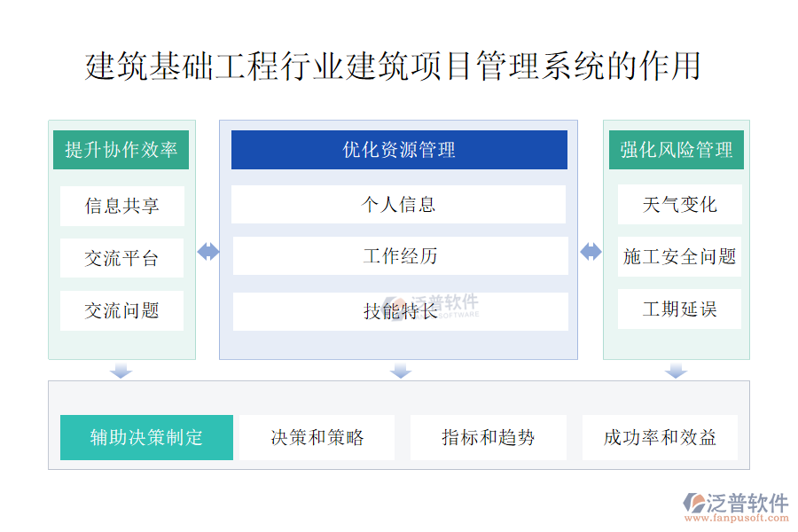This screenshot has width=798, height=532.
Task: Click the 信息共享 box
Action: coord(122,206)
